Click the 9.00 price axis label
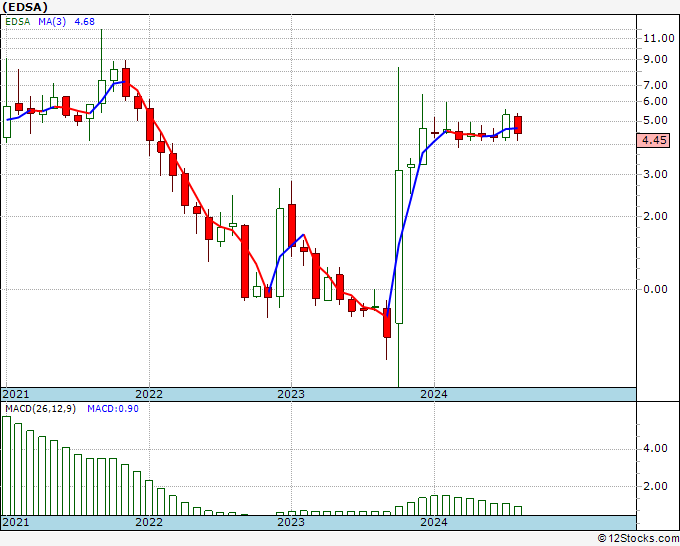 pyautogui.click(x=655, y=59)
